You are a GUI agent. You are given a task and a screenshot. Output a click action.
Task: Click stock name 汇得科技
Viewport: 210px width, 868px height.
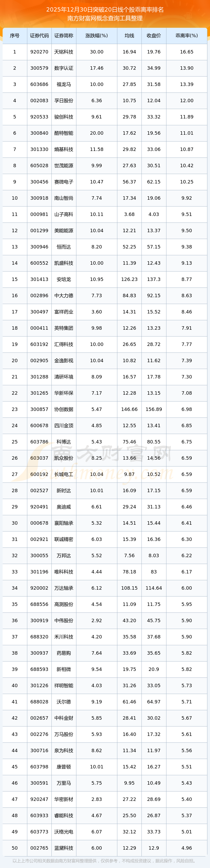tap(64, 344)
